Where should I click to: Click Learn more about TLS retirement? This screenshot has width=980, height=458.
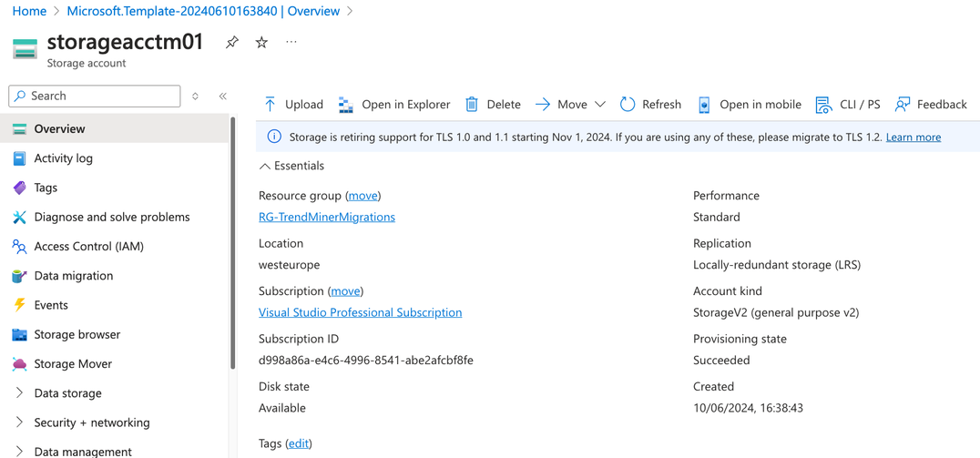(913, 137)
